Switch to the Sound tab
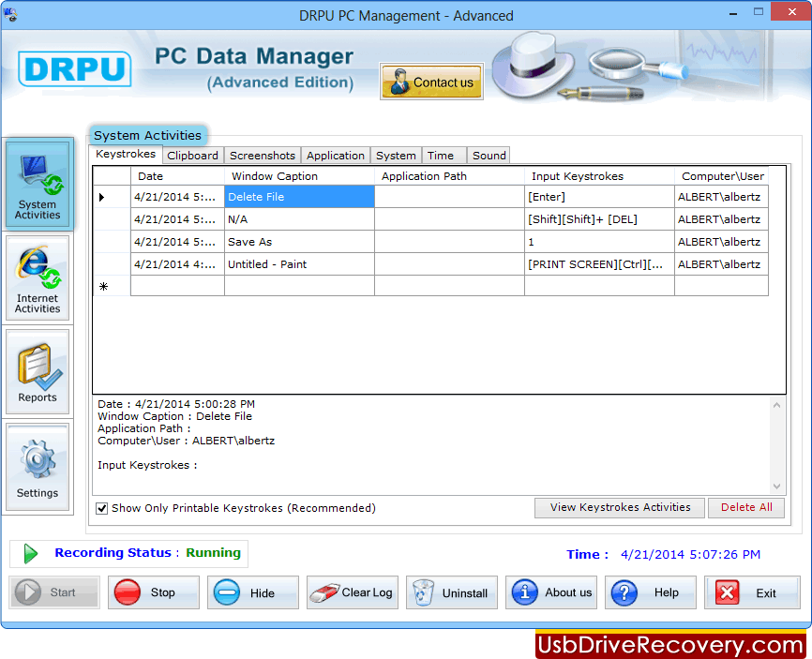Image resolution: width=812 pixels, height=659 pixels. coord(489,156)
